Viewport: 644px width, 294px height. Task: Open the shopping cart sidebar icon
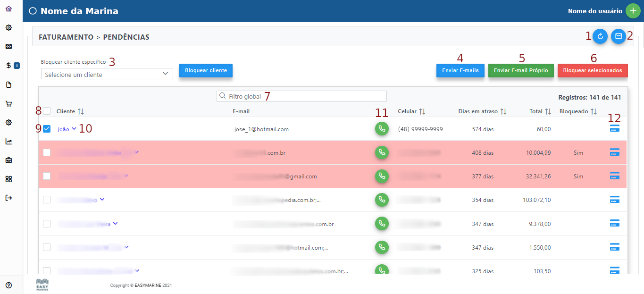pyautogui.click(x=8, y=104)
